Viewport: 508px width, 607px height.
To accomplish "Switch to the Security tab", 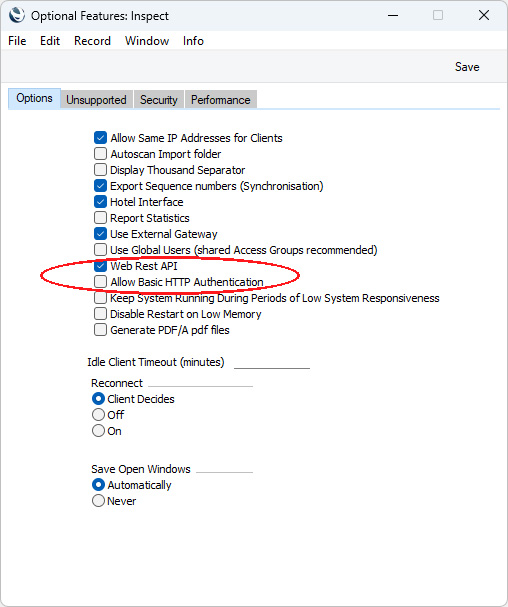I will [x=159, y=100].
